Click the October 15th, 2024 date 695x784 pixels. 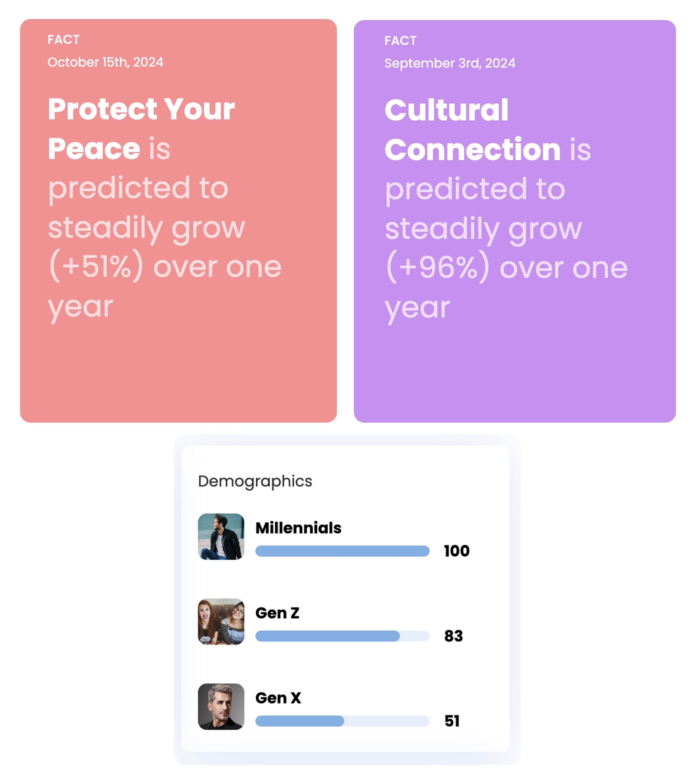click(x=105, y=62)
